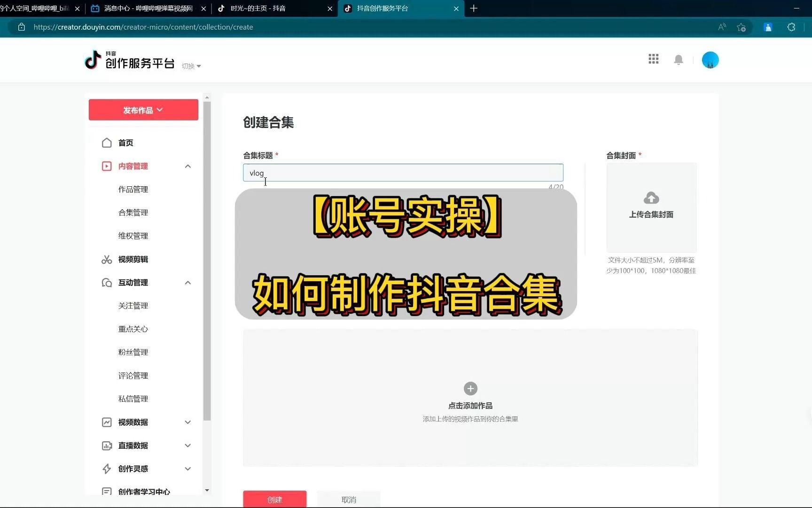The image size is (812, 508).
Task: Close the 抖音创作服务平台 tab
Action: 456,8
